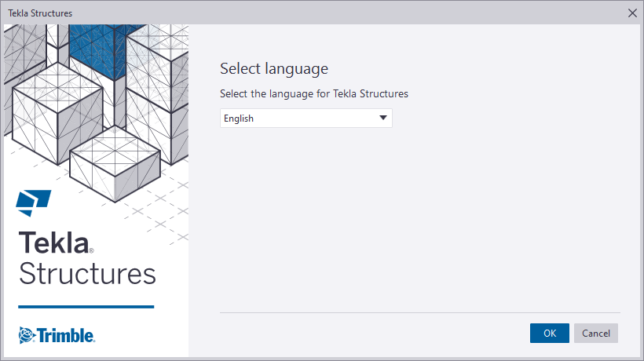Click the Trimble globe icon
The width and height of the screenshot is (644, 361).
(x=27, y=335)
